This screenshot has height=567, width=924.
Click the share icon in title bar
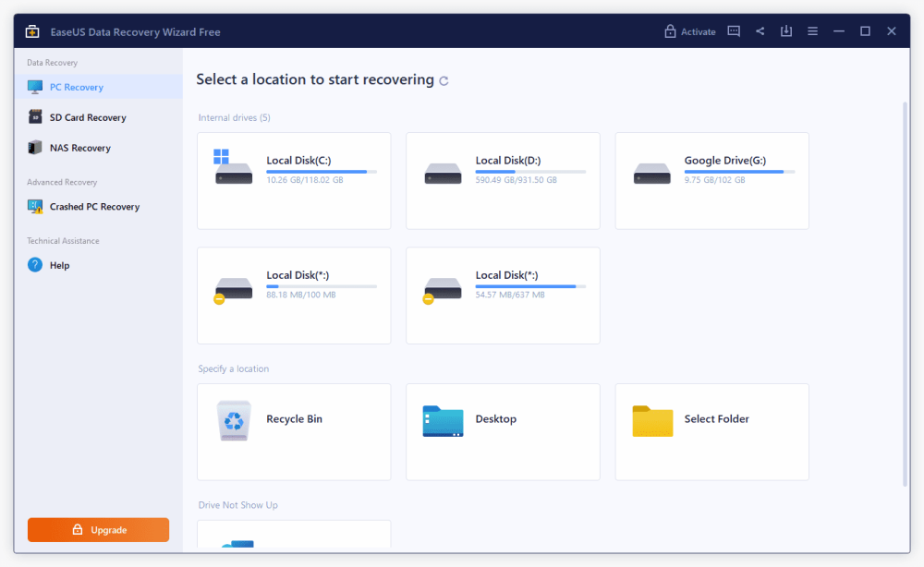(760, 31)
